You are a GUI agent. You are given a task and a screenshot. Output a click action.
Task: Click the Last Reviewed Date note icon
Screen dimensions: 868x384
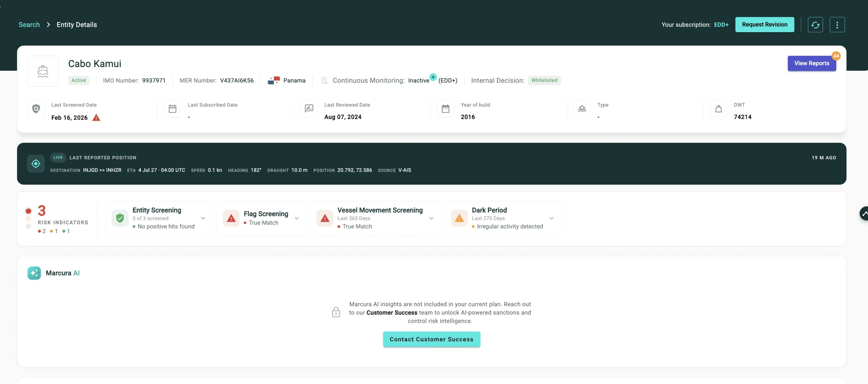(x=309, y=108)
